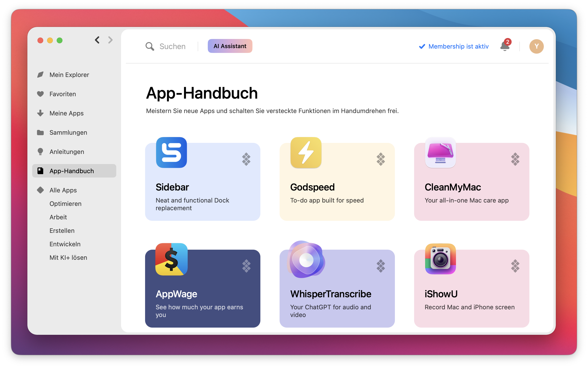Image resolution: width=588 pixels, height=368 pixels.
Task: Click the Setapp badge on AppWage card
Action: [x=246, y=266]
